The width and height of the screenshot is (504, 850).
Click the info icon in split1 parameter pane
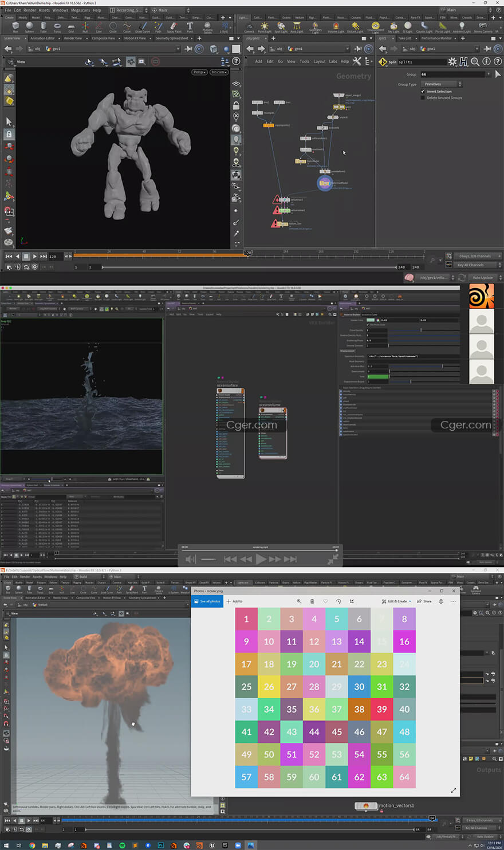tap(487, 62)
